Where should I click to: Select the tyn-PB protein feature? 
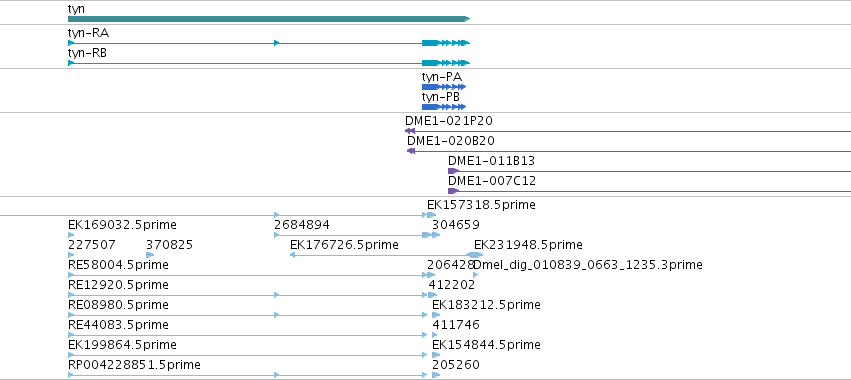pos(444,107)
